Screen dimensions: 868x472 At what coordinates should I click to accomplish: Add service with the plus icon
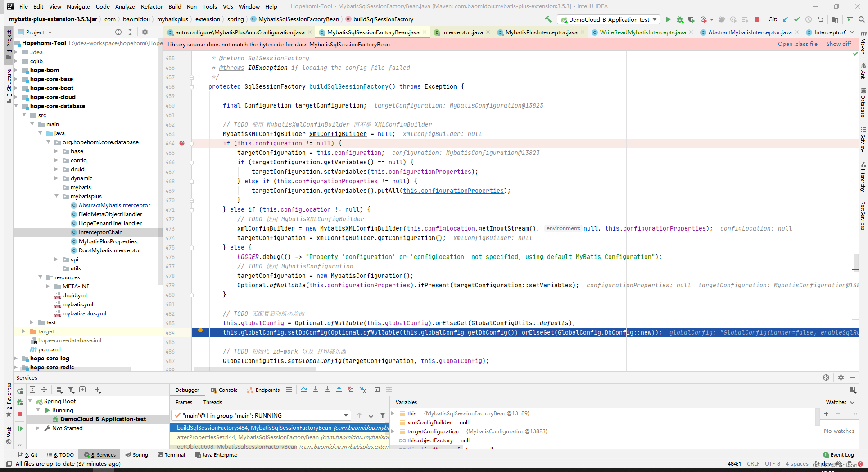(98, 390)
